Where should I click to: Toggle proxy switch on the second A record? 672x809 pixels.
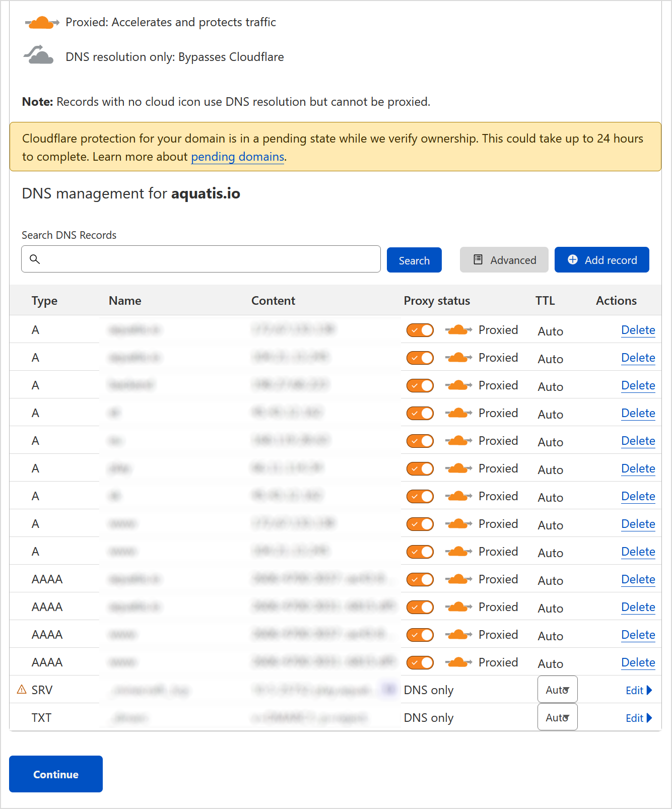[420, 358]
